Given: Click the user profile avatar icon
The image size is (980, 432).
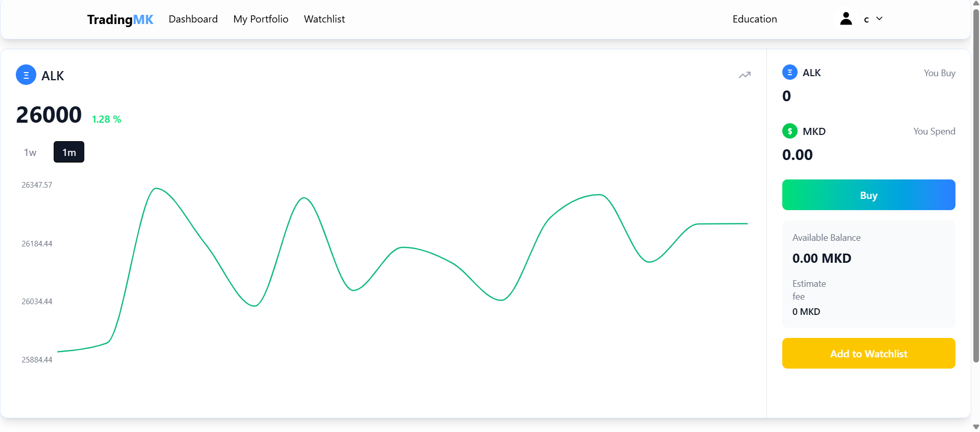Looking at the screenshot, I should coord(846,19).
